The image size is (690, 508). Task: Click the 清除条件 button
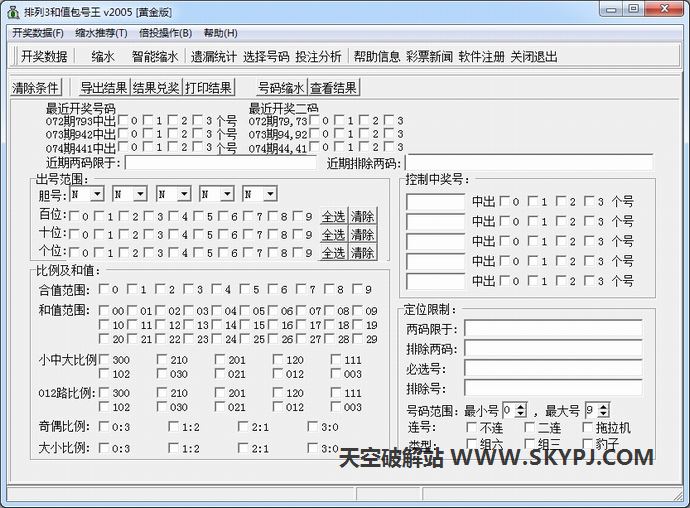point(36,88)
